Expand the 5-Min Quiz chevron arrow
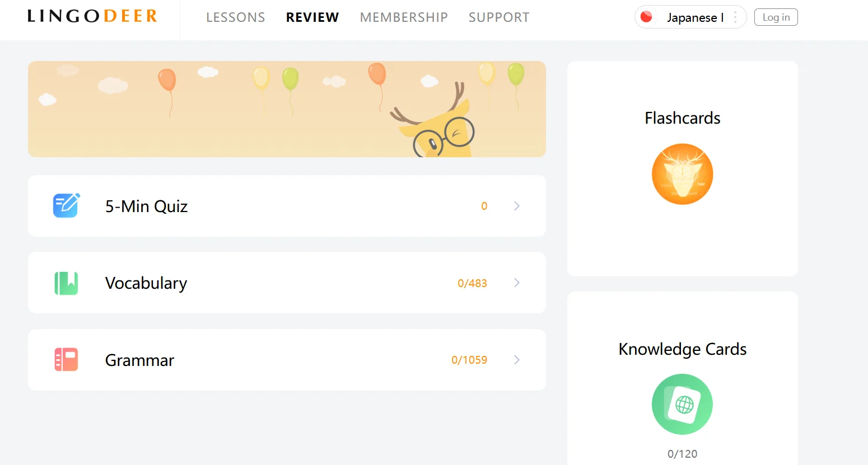Screen dimensions: 868x465 coord(517,206)
